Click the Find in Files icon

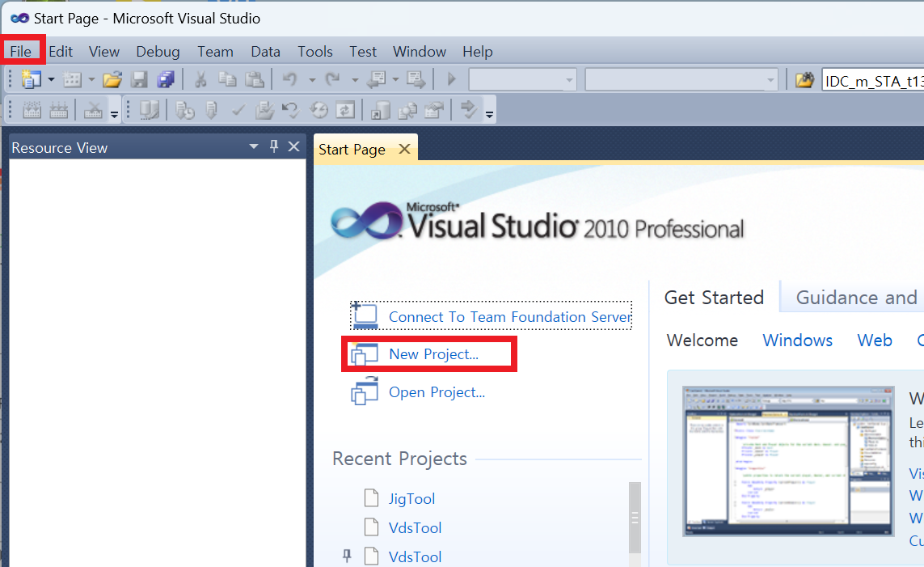click(804, 79)
